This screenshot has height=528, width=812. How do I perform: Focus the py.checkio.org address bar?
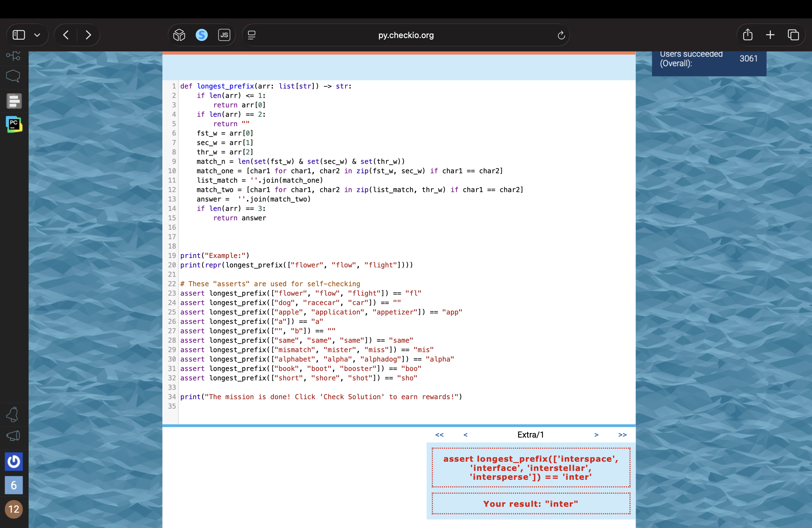point(406,35)
